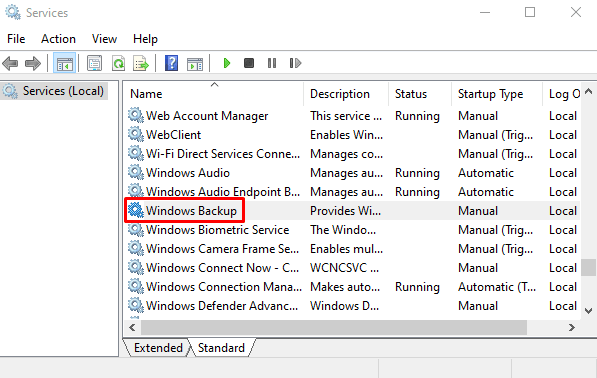Select Wi-Fi Direct Services Conne... name
Image resolution: width=597 pixels, height=378 pixels.
pyautogui.click(x=223, y=154)
